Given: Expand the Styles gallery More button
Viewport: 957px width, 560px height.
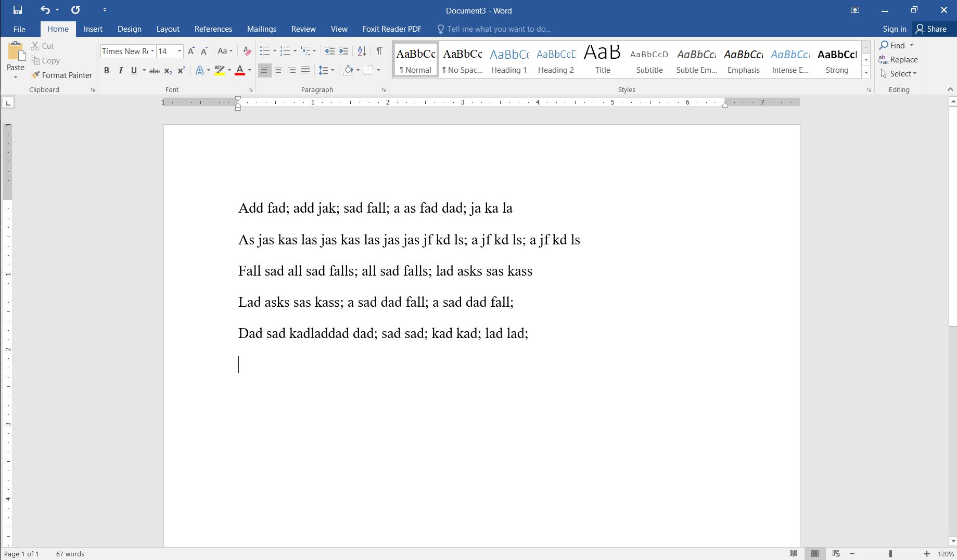Looking at the screenshot, I should (x=866, y=73).
